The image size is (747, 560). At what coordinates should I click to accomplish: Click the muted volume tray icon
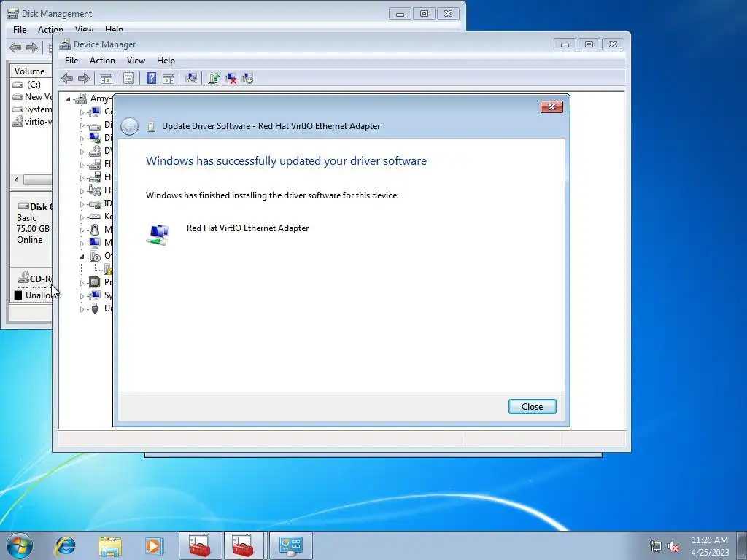pyautogui.click(x=673, y=546)
